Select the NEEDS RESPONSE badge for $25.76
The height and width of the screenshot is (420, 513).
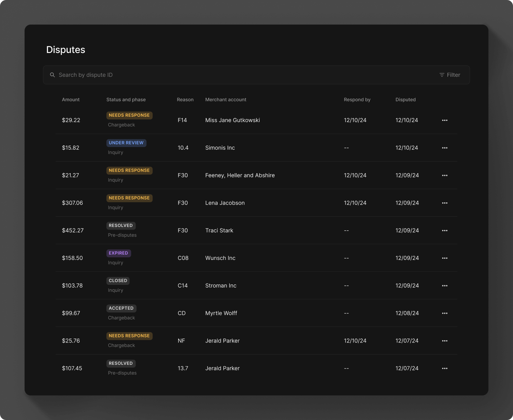[129, 336]
